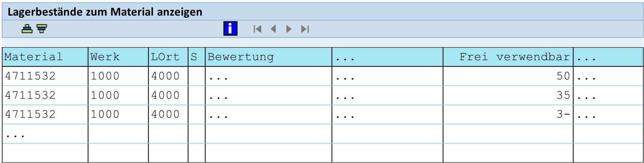Click the sort ascending icon
The width and height of the screenshot is (644, 163).
point(27,29)
